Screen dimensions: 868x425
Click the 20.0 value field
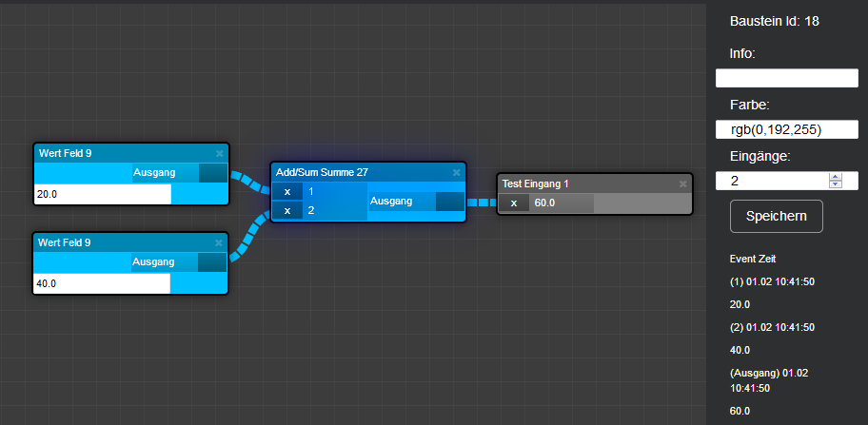[103, 194]
